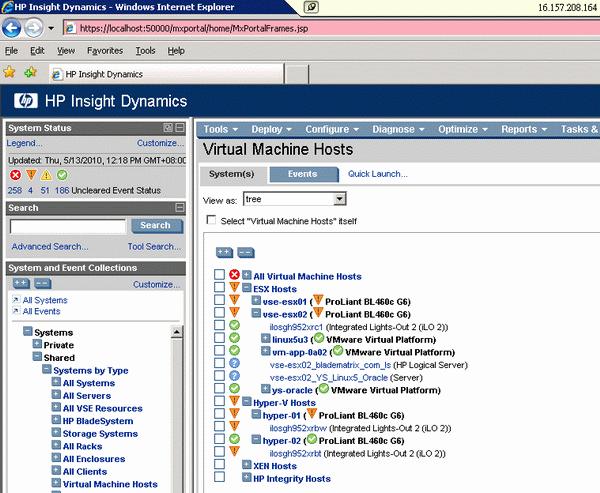Open the Configure menu
The width and height of the screenshot is (600, 493).
(x=332, y=129)
